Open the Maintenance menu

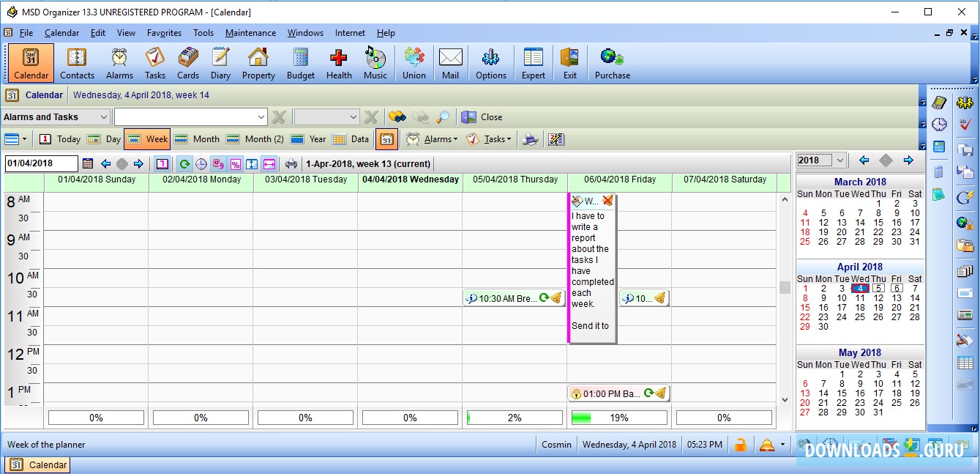(250, 33)
